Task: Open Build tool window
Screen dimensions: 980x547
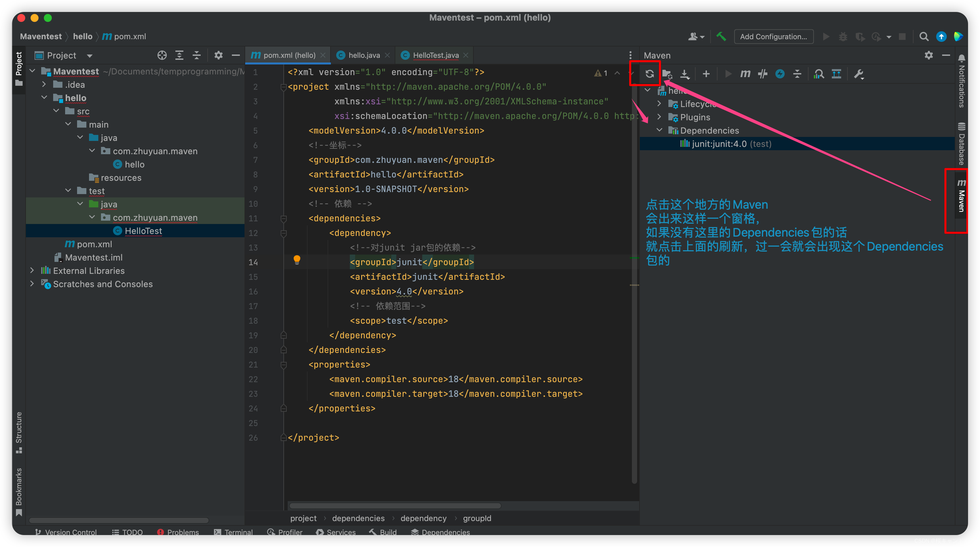Action: (x=383, y=532)
